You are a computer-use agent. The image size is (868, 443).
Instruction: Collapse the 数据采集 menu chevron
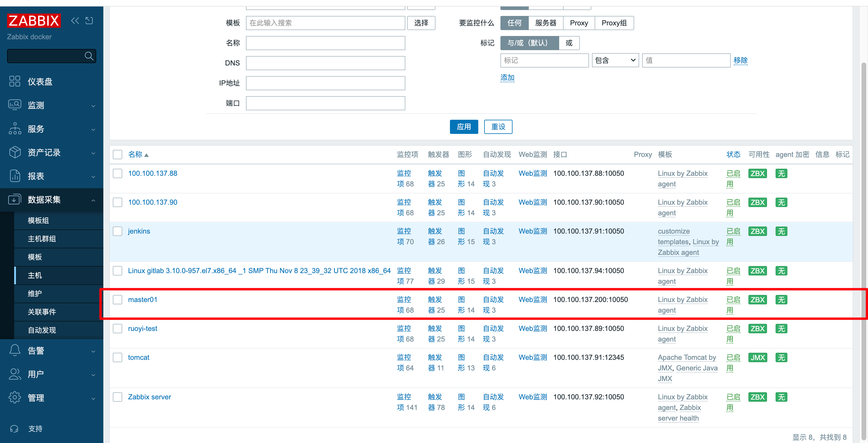[x=93, y=200]
